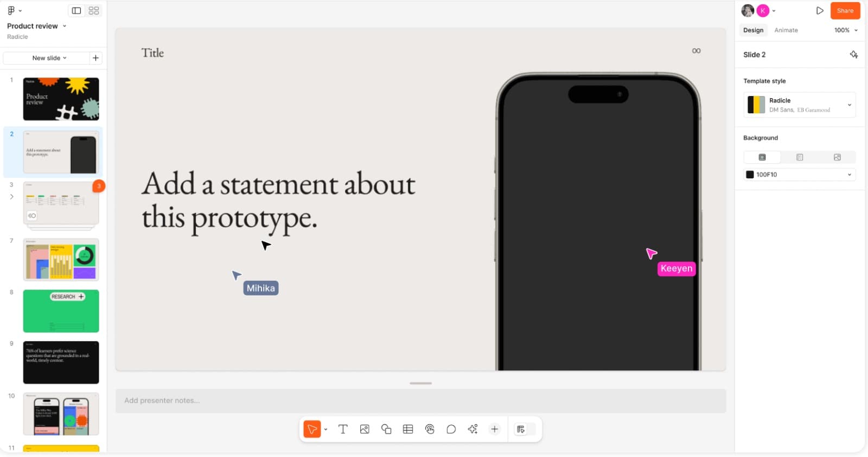Image resolution: width=868 pixels, height=457 pixels.
Task: Toggle the design mode switch in toolbar
Action: tap(524, 429)
